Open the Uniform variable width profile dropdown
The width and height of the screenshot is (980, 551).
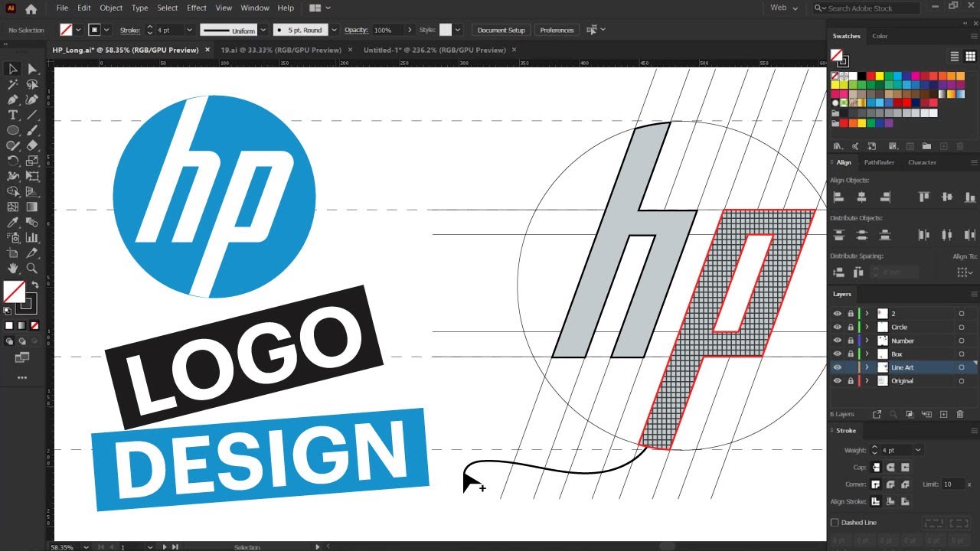point(263,30)
